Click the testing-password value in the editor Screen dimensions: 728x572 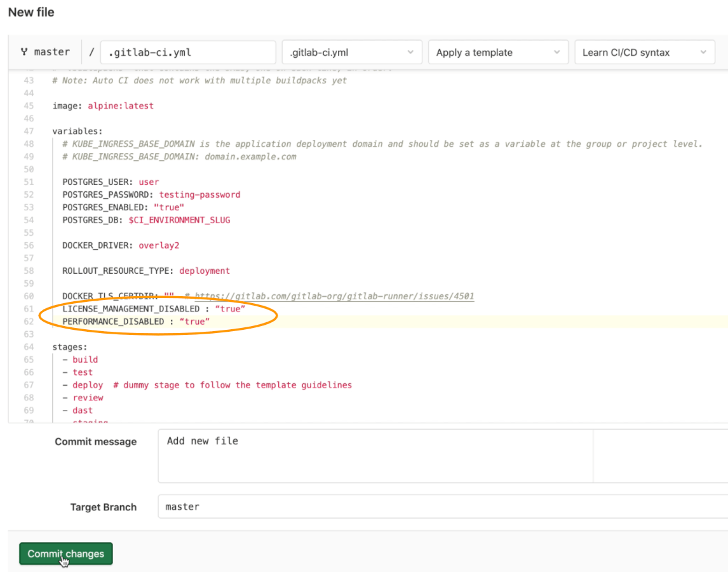point(199,194)
